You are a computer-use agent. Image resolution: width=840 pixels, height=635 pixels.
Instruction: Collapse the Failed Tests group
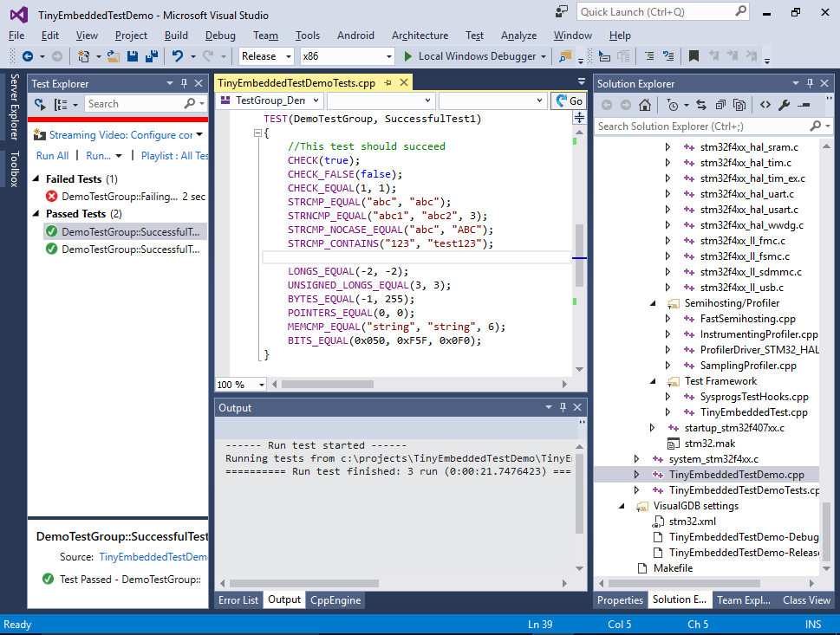click(36, 178)
